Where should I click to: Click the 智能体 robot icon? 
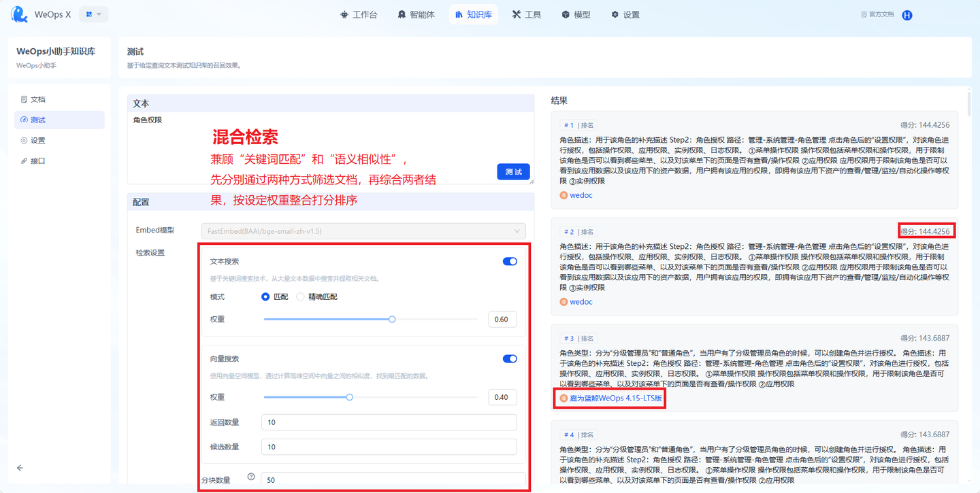pyautogui.click(x=402, y=14)
